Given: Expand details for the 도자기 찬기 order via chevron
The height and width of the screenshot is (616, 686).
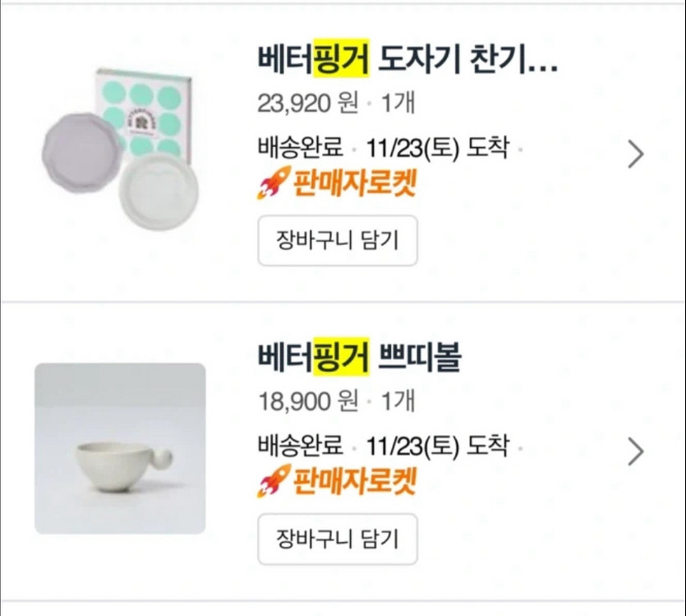Looking at the screenshot, I should [x=637, y=154].
